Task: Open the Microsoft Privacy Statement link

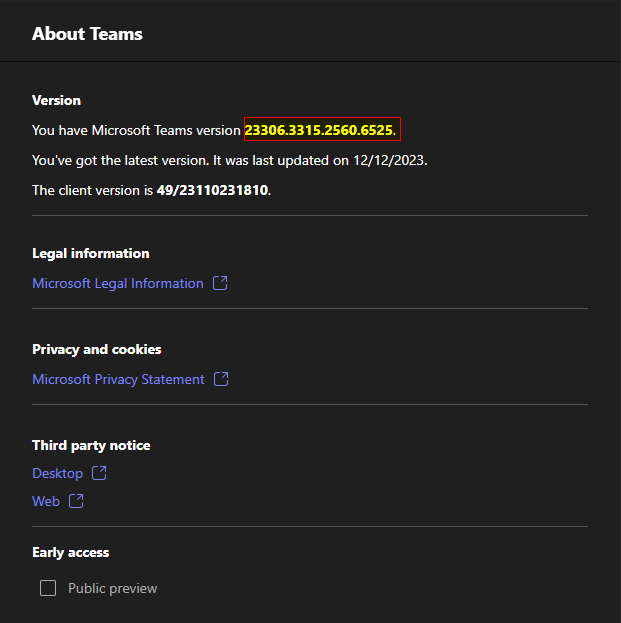Action: point(118,379)
